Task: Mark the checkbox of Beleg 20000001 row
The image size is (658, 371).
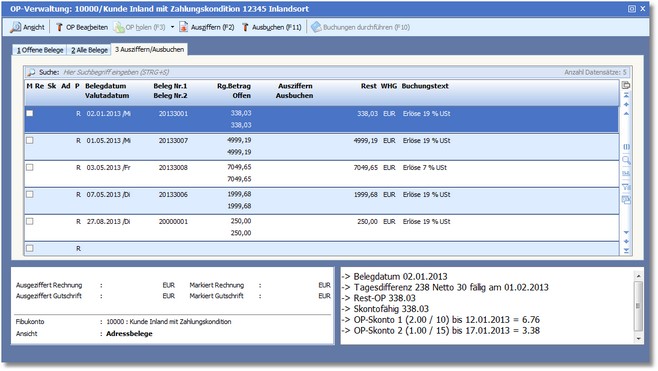Action: click(30, 221)
